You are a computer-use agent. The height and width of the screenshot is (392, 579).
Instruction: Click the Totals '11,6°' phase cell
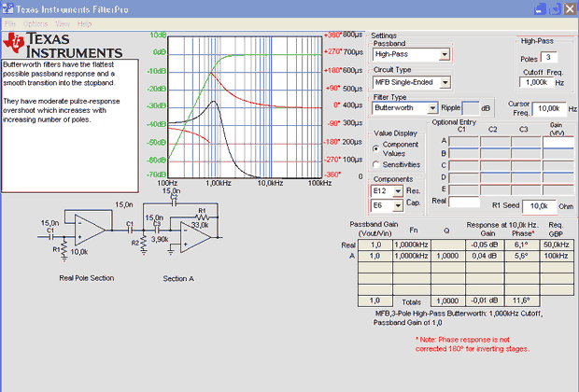[x=521, y=301]
